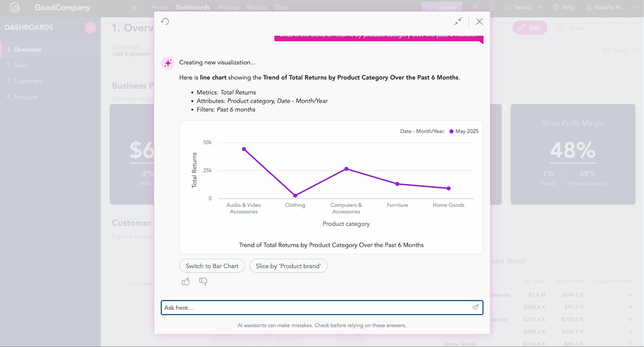Click the thumbs up feedback icon
This screenshot has height=347, width=644.
[186, 282]
